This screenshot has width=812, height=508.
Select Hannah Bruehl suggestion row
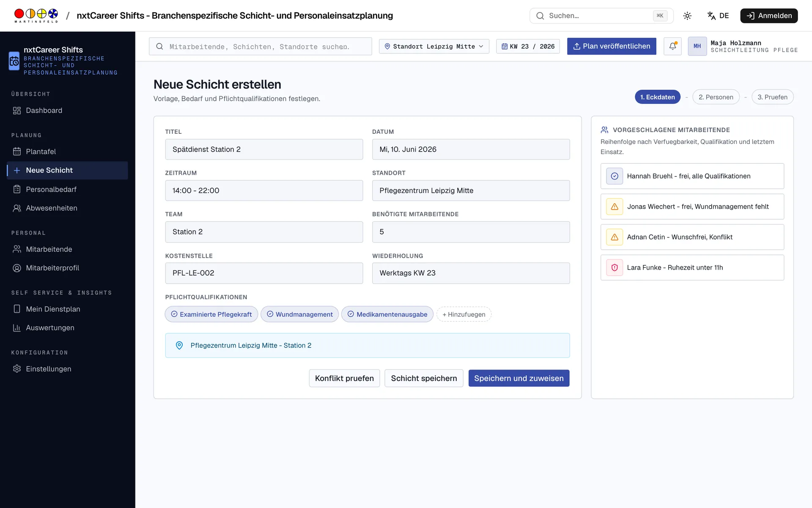692,176
